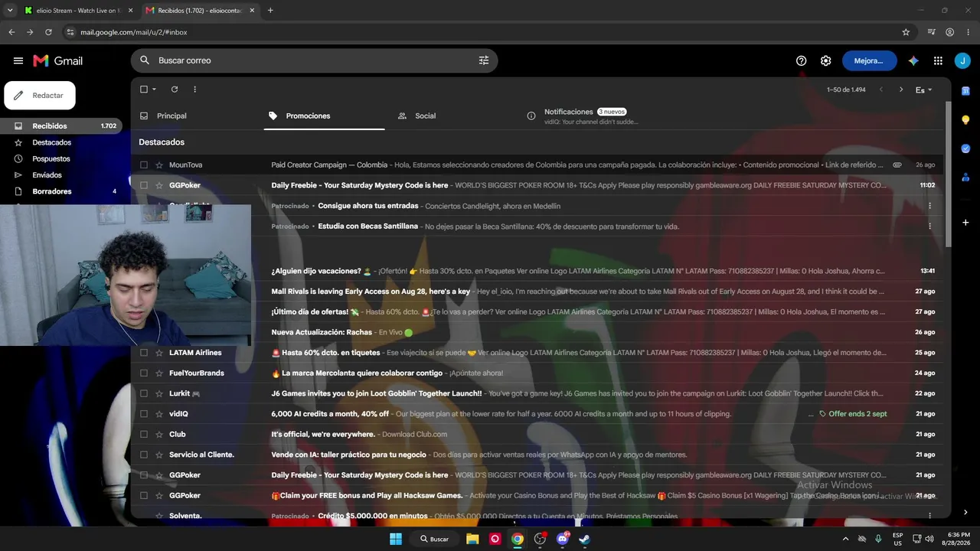Select the FuelYourBrands email checkbox
Image resolution: width=980 pixels, height=551 pixels.
144,373
